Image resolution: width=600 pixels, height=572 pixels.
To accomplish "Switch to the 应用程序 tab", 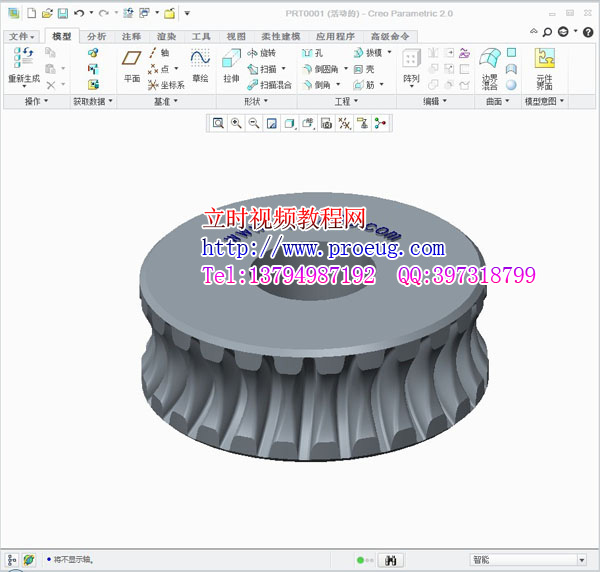I will (x=335, y=36).
